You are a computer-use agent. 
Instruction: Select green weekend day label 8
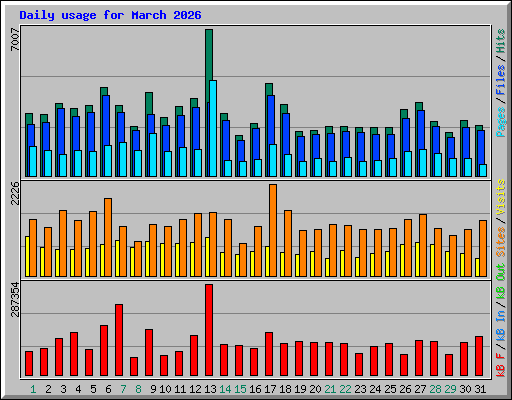(138, 389)
